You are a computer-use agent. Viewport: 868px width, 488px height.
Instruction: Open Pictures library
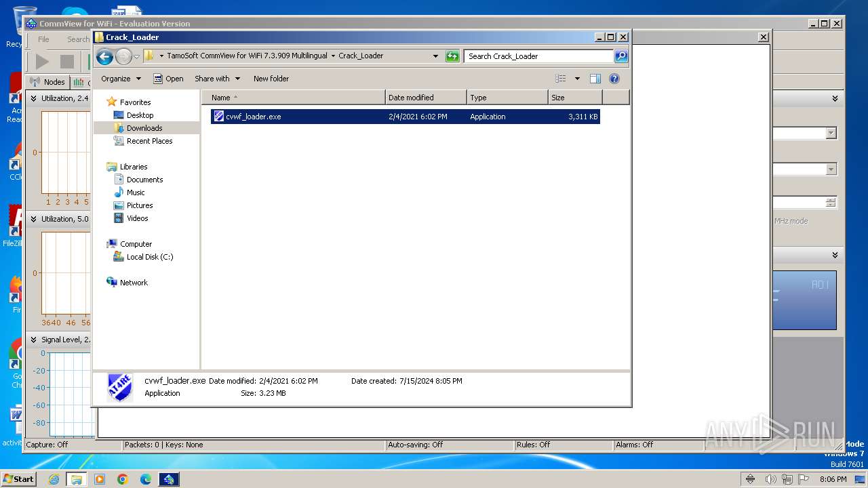coord(140,205)
